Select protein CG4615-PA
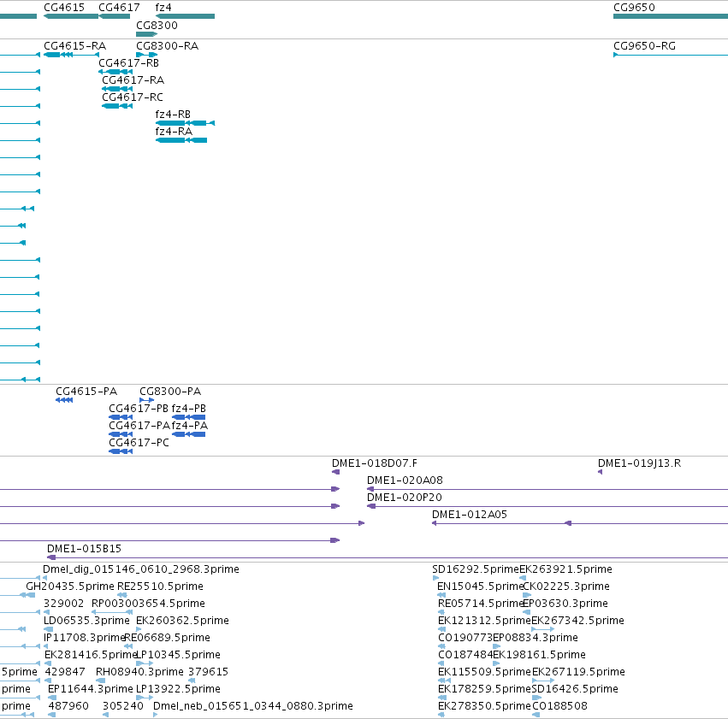Image resolution: width=728 pixels, height=719 pixels. tap(86, 392)
